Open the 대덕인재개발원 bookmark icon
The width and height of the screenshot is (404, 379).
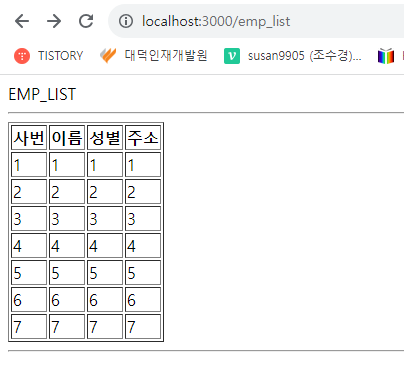pyautogui.click(x=108, y=56)
